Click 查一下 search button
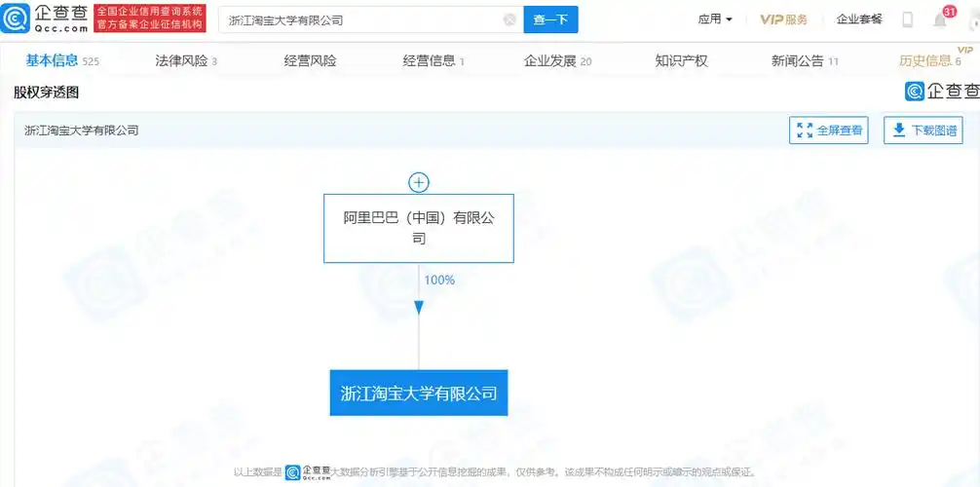The image size is (980, 487). pyautogui.click(x=550, y=20)
